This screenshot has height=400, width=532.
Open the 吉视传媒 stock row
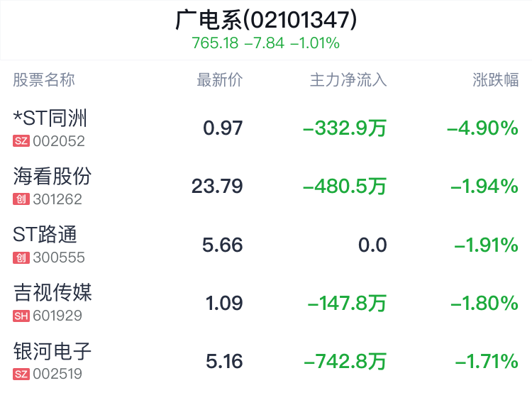coord(266,303)
